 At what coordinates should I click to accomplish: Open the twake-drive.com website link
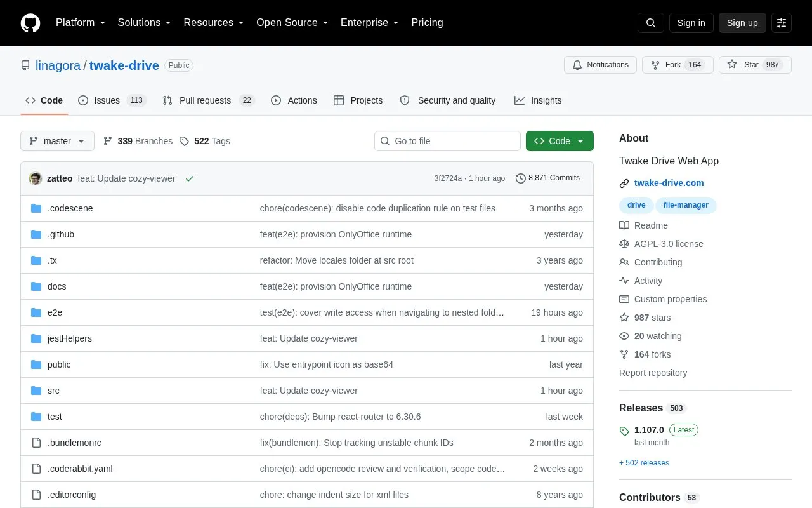point(669,183)
